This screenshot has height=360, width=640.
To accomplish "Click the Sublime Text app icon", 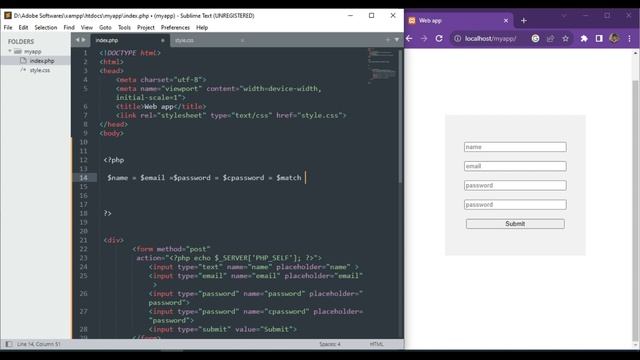I will tap(8, 16).
